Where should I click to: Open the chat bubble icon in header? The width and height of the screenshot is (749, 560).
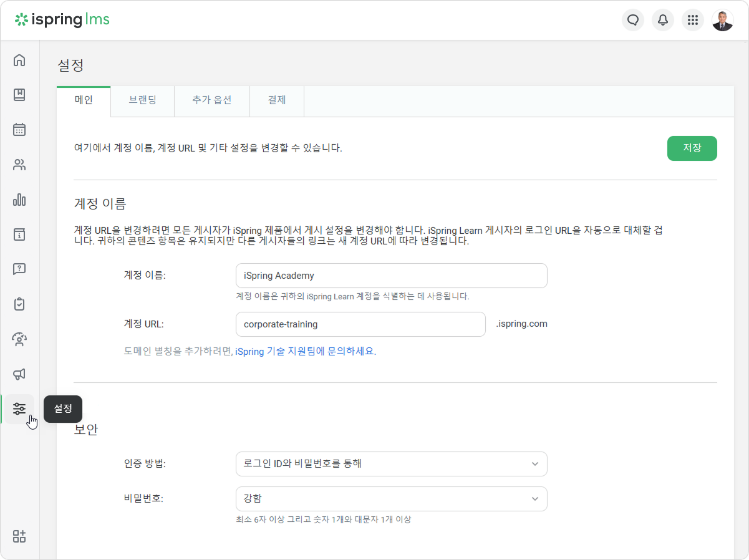(x=633, y=20)
